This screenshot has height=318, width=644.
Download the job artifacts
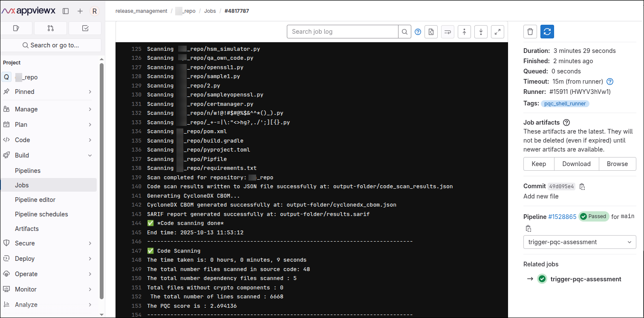576,164
